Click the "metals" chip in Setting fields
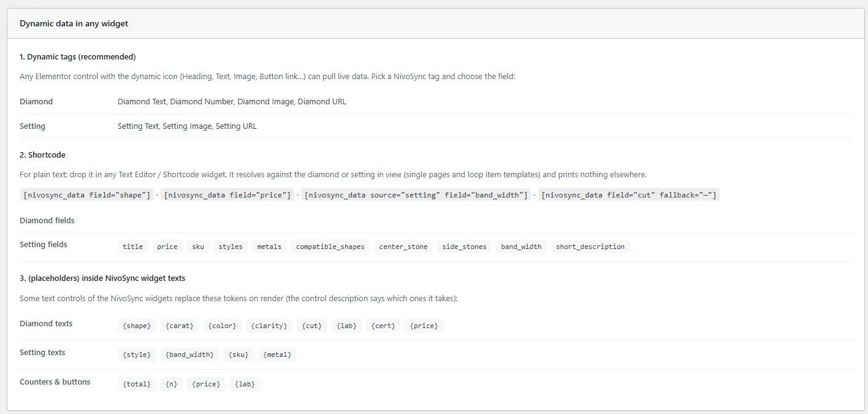 (x=269, y=247)
